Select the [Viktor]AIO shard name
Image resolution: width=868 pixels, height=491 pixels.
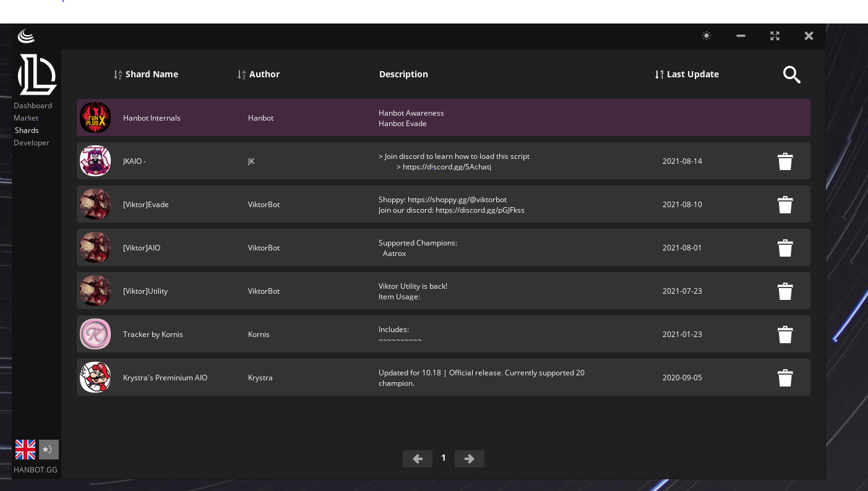pos(142,248)
